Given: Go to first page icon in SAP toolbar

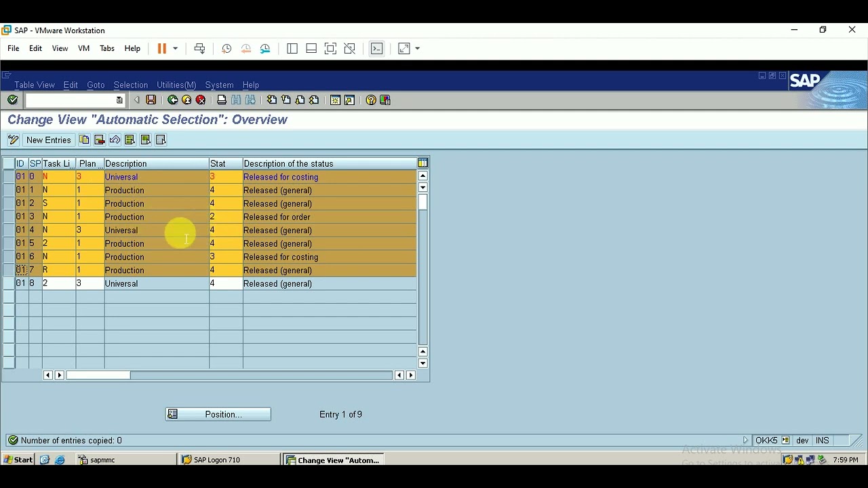Looking at the screenshot, I should click(272, 100).
